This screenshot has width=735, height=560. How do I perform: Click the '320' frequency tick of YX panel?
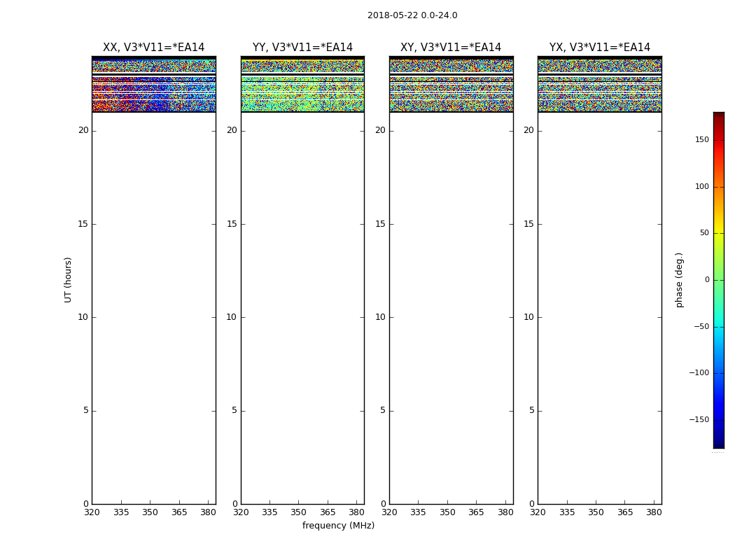tap(538, 512)
